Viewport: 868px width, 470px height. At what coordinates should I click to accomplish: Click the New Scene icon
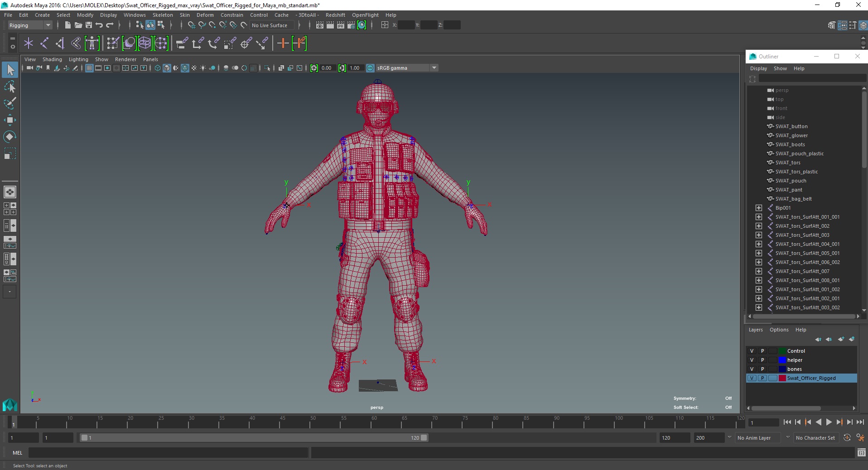68,25
